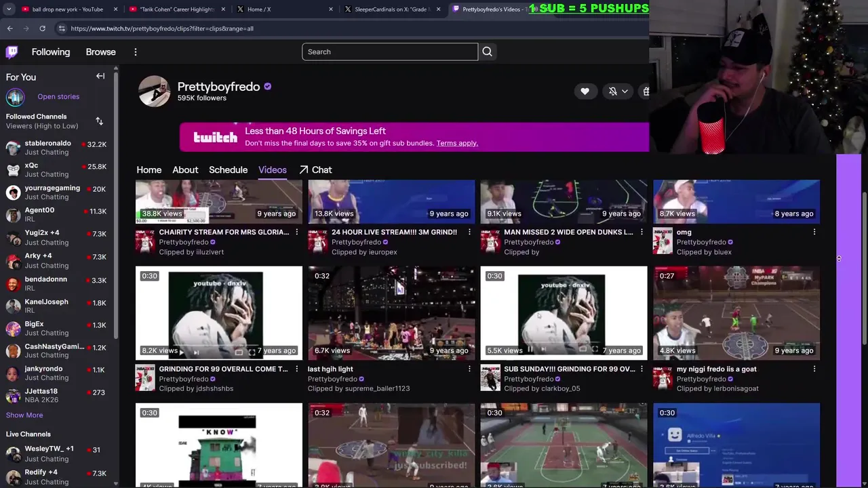The image size is (868, 488).
Task: Pop out the Chat tab
Action: [315, 170]
